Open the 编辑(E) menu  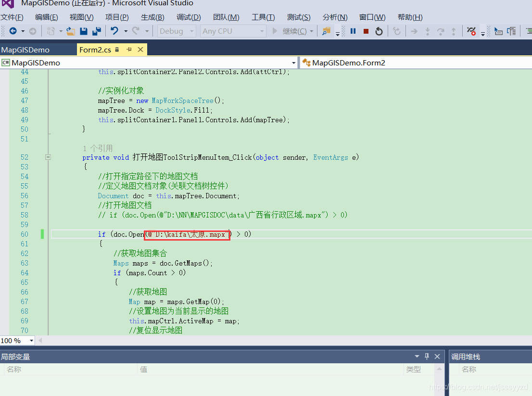(47, 17)
